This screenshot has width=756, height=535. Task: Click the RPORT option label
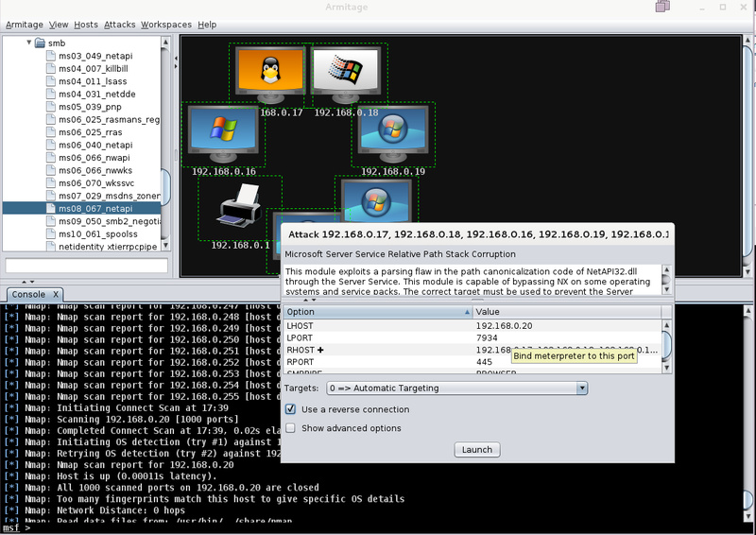pos(300,362)
